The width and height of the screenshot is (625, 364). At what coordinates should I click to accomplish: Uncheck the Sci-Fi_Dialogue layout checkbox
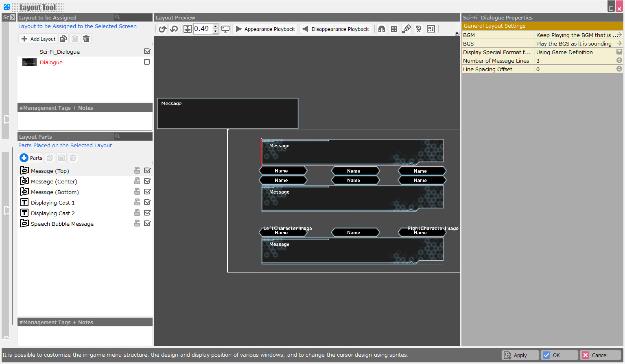147,51
